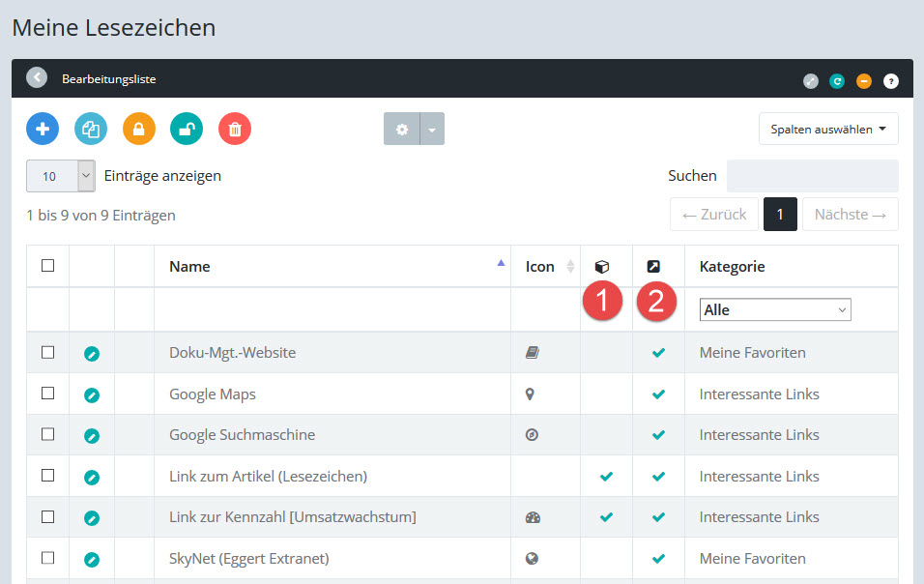
Task: Check the box for SkyNet (Eggert Extranet)
Action: [48, 558]
